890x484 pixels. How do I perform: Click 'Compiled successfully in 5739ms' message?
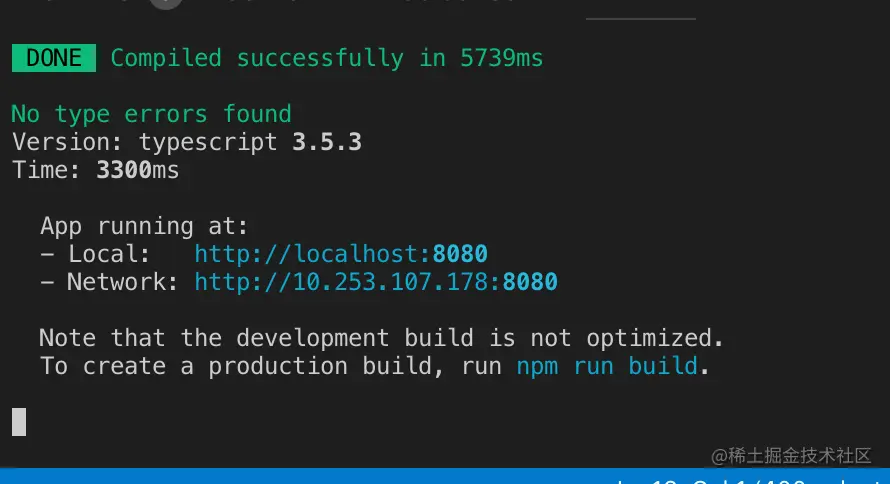[326, 58]
